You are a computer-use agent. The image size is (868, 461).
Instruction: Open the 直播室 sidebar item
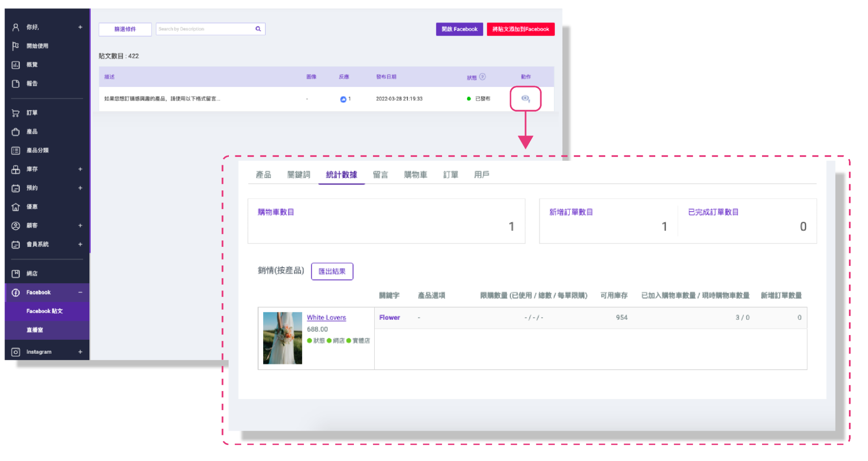point(47,330)
